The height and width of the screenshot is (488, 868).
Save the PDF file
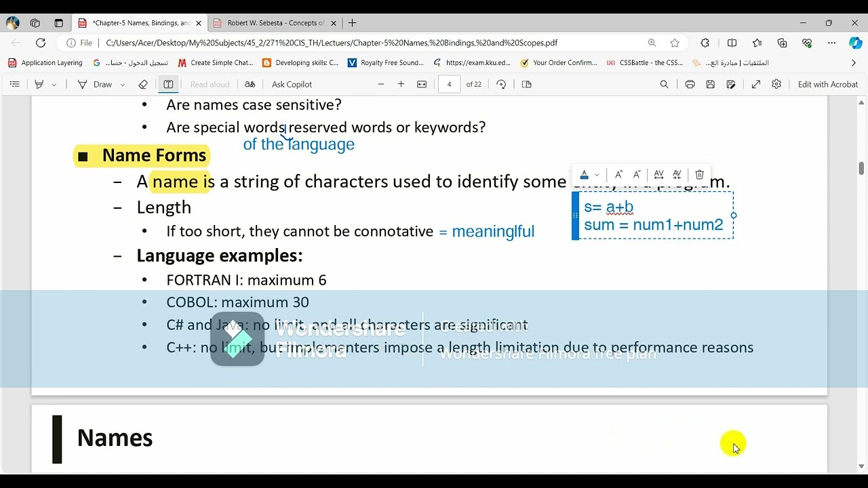coord(710,85)
